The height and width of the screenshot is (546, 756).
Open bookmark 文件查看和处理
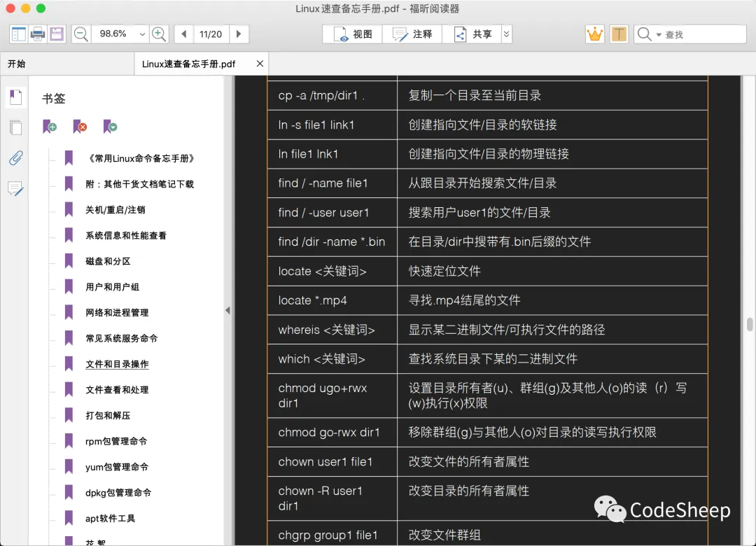pyautogui.click(x=117, y=390)
